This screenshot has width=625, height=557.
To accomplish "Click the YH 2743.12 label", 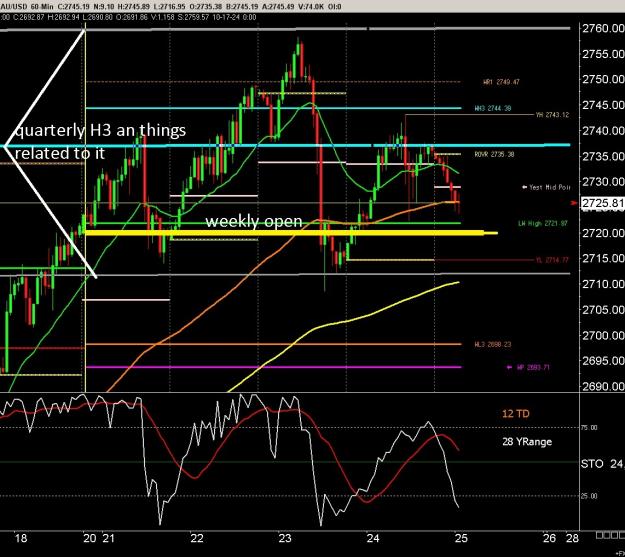I will (x=552, y=115).
